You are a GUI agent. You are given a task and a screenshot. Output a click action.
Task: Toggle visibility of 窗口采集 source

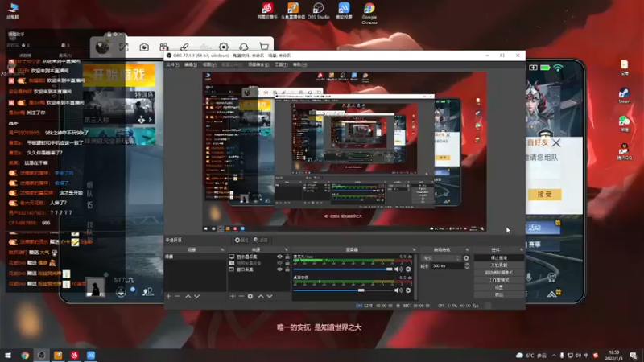pyautogui.click(x=279, y=269)
